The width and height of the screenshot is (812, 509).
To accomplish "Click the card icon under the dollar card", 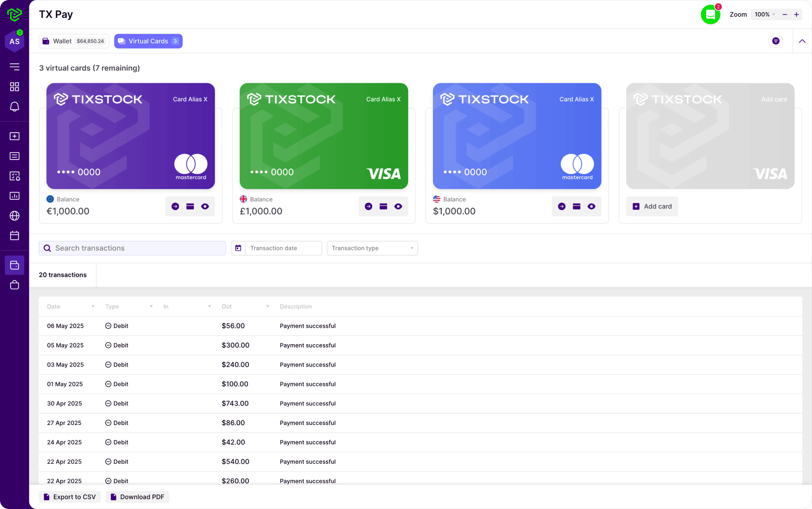I will pyautogui.click(x=577, y=206).
